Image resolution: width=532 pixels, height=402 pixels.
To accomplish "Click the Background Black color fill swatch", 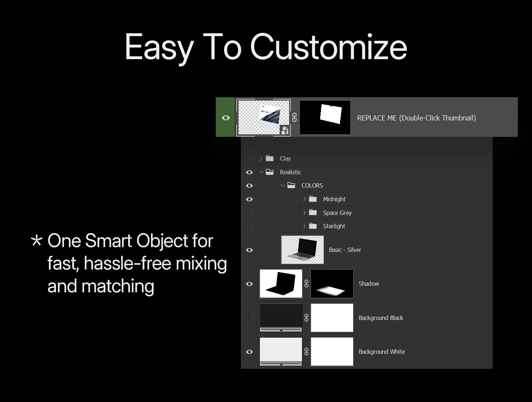I will (281, 318).
